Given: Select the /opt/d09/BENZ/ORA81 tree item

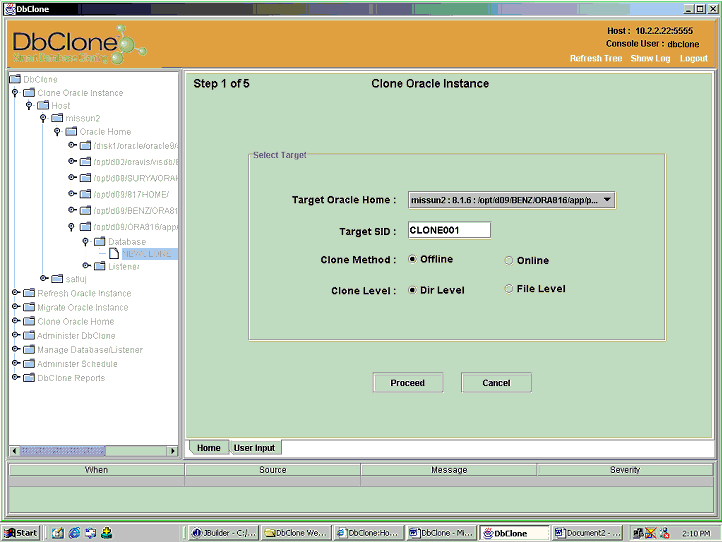Looking at the screenshot, I should [136, 210].
